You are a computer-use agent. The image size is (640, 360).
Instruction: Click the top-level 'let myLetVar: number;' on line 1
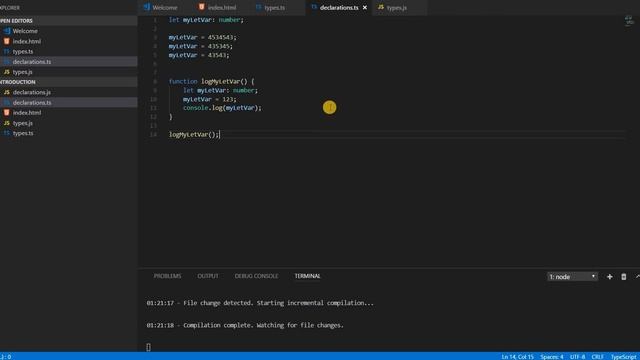(206, 20)
